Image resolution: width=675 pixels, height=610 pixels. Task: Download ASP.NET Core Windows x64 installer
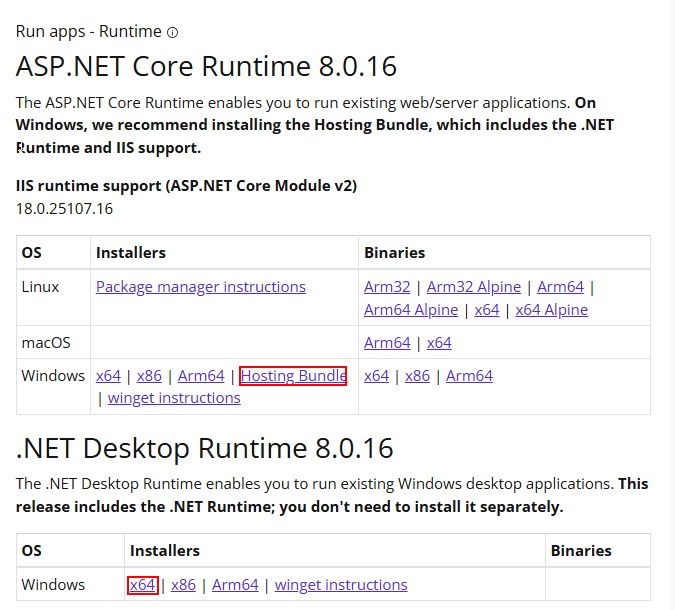pyautogui.click(x=108, y=376)
